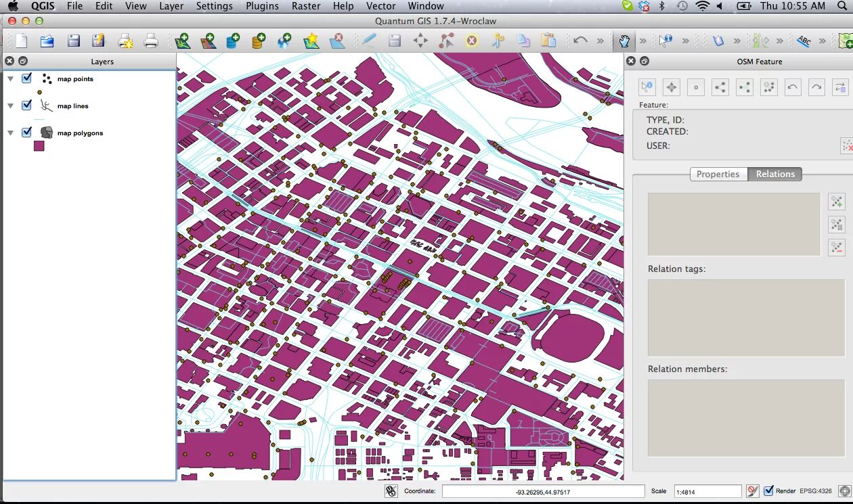Uncheck the Render checkbox
This screenshot has height=504, width=853.
pos(768,491)
